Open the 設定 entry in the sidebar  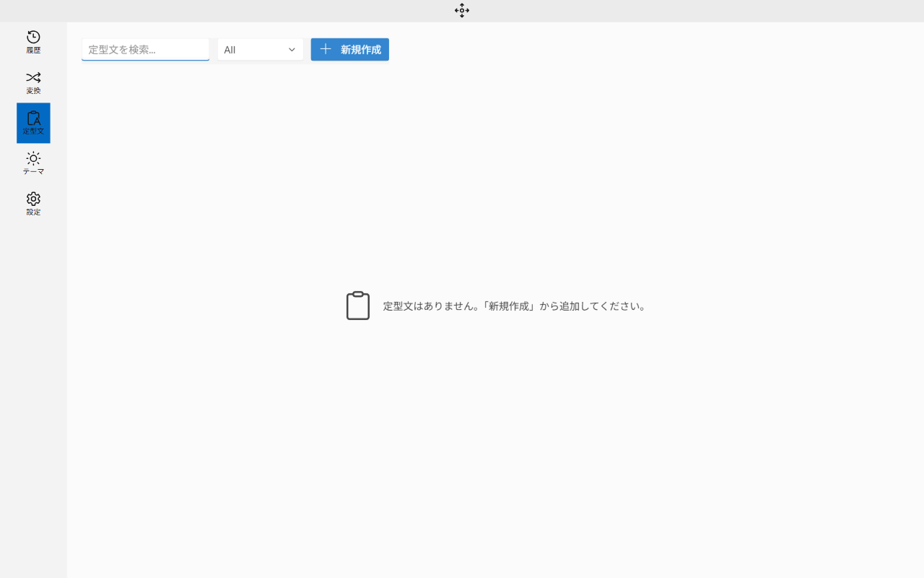(32, 203)
